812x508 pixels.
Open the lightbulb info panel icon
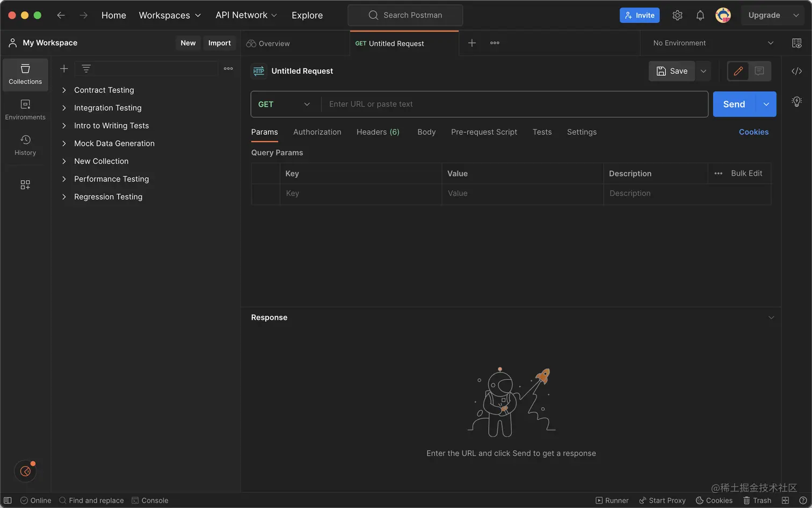point(797,102)
